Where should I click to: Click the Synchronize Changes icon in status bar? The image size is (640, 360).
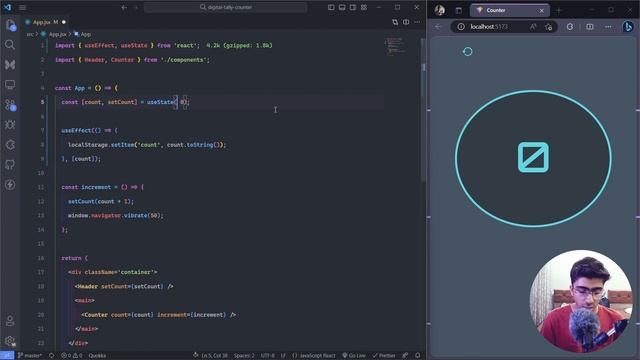[51, 356]
